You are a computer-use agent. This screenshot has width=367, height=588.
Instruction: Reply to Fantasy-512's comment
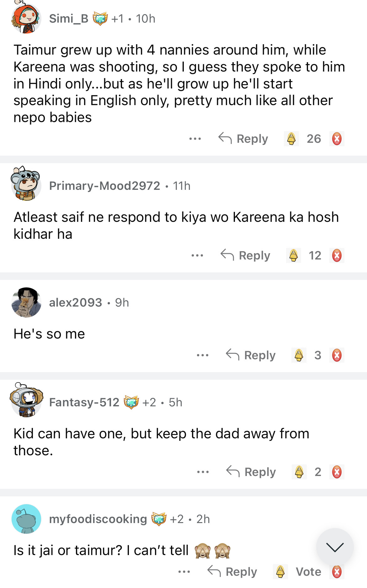251,472
